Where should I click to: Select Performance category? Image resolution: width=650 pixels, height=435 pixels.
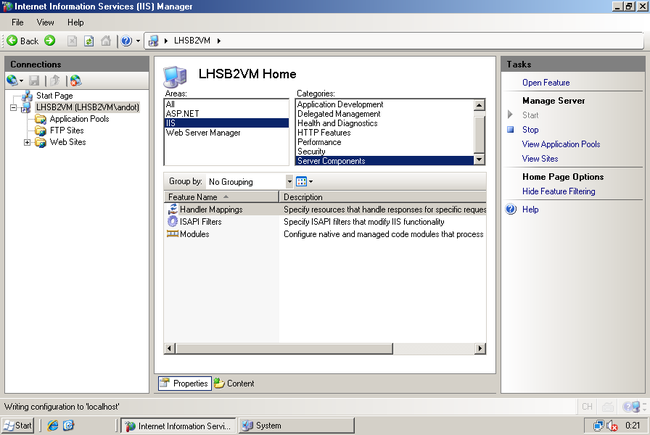coord(385,142)
